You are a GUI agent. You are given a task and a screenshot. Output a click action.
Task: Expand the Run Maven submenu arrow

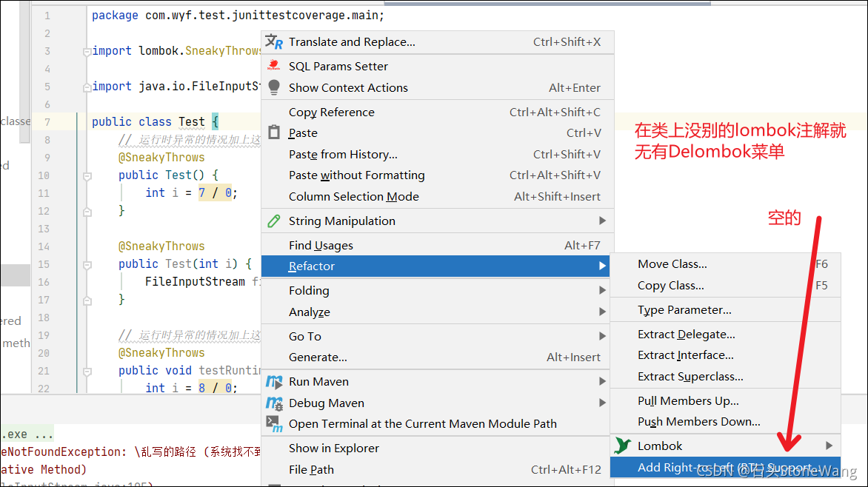[602, 381]
